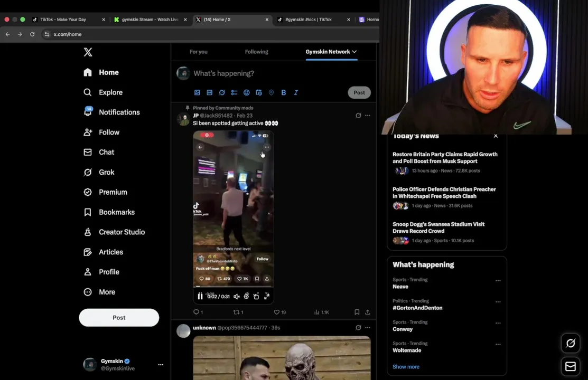This screenshot has width=588, height=380.
Task: Open video settings gear
Action: pos(246,297)
